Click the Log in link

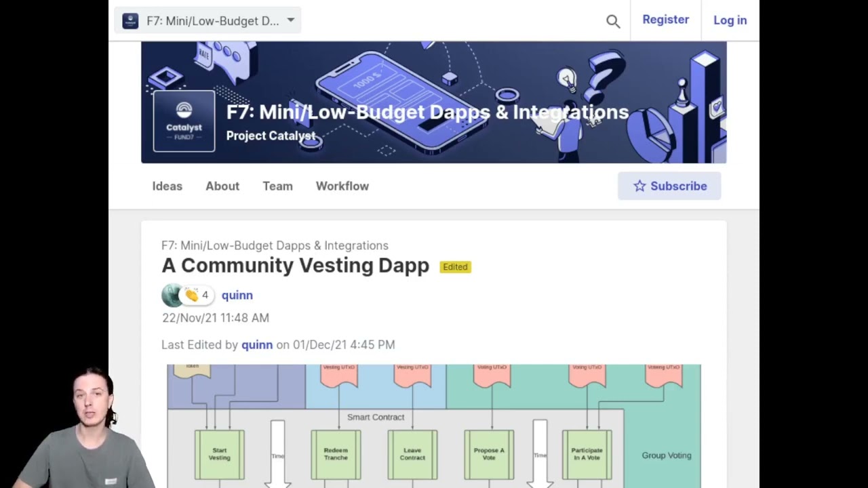click(x=730, y=20)
